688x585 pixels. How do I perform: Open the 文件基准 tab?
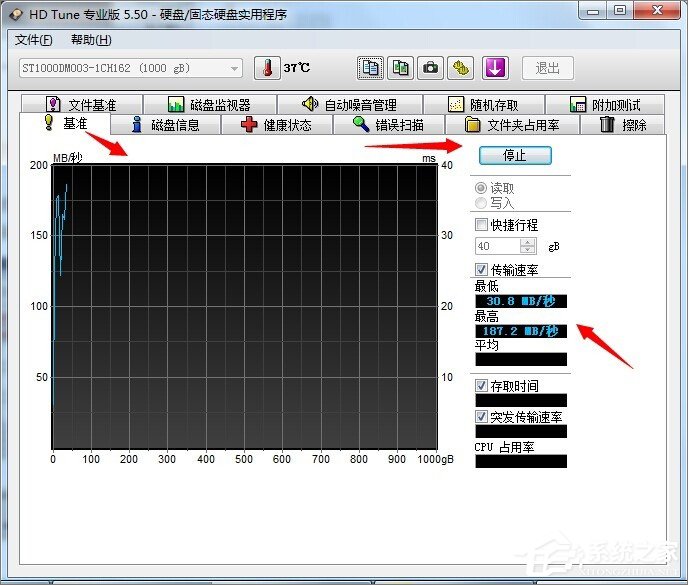[82, 104]
